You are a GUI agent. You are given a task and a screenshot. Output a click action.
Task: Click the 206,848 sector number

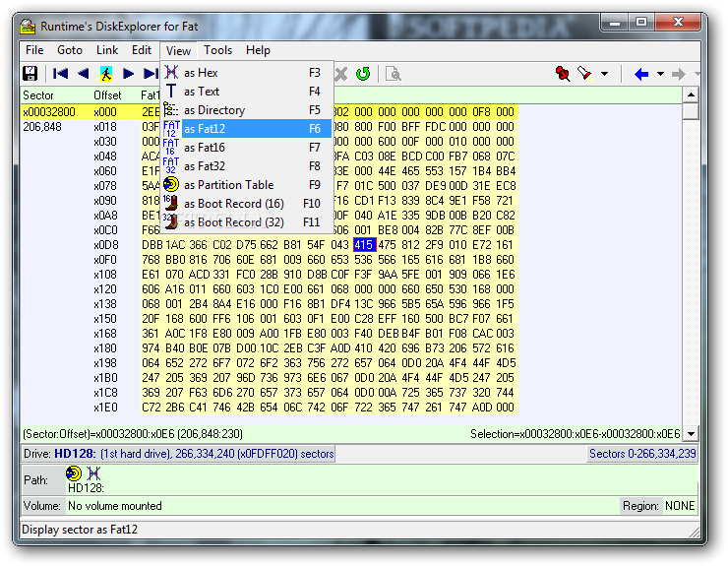click(42, 127)
